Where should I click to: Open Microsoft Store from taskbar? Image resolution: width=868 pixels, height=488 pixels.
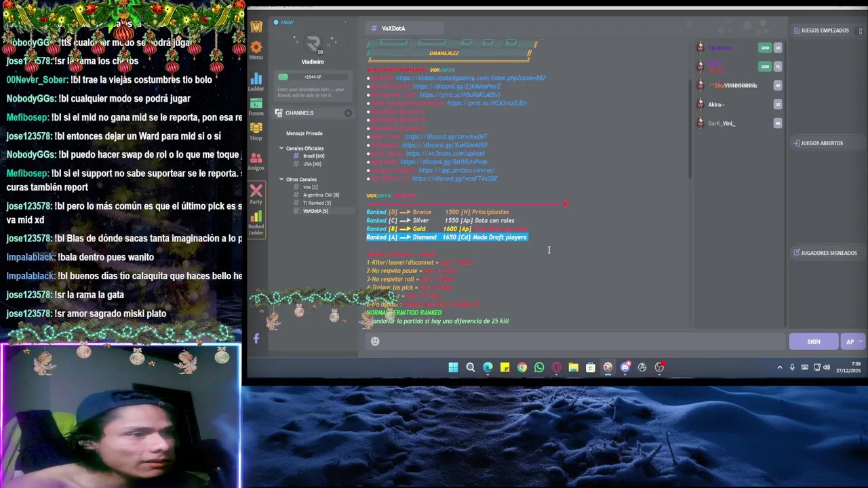coord(591,367)
